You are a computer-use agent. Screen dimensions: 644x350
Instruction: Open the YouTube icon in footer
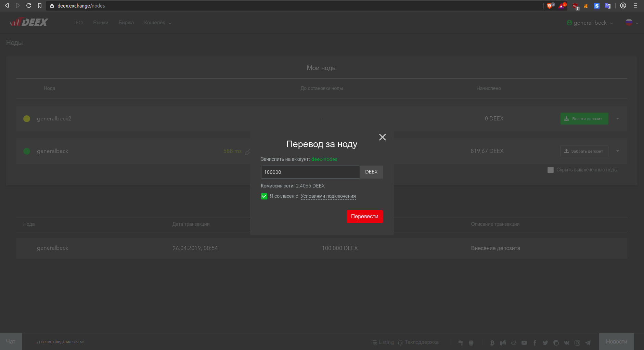(x=524, y=342)
